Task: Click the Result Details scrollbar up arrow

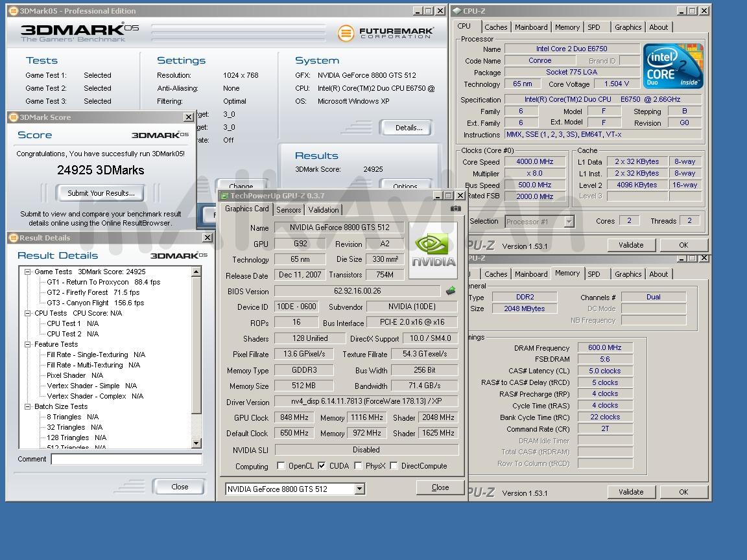Action: click(x=196, y=272)
